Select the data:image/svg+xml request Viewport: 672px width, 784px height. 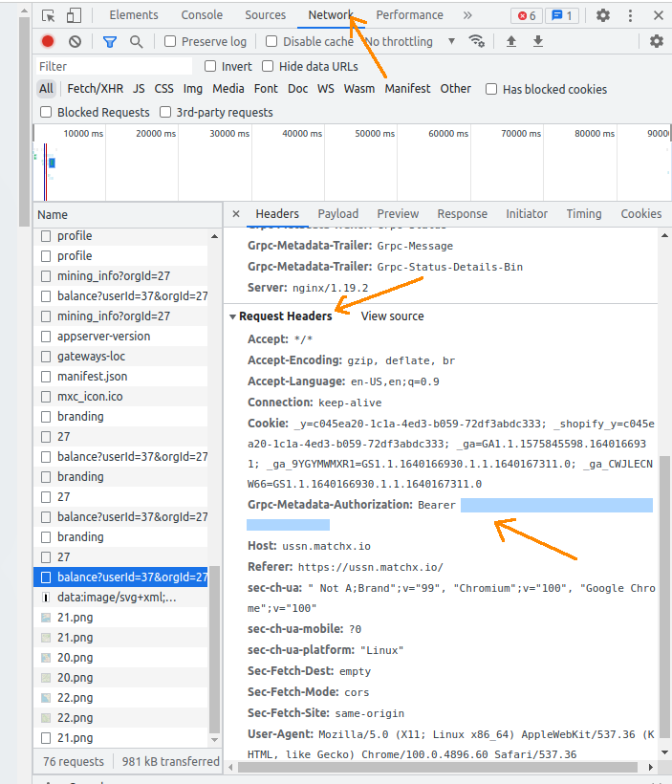pyautogui.click(x=120, y=598)
